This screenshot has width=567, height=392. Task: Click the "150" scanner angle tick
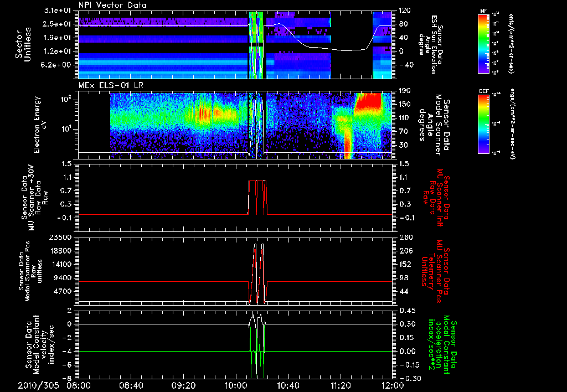pyautogui.click(x=405, y=105)
